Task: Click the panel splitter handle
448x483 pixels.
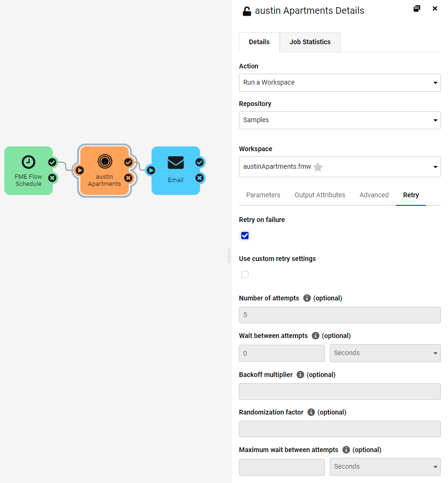Action: [229, 256]
